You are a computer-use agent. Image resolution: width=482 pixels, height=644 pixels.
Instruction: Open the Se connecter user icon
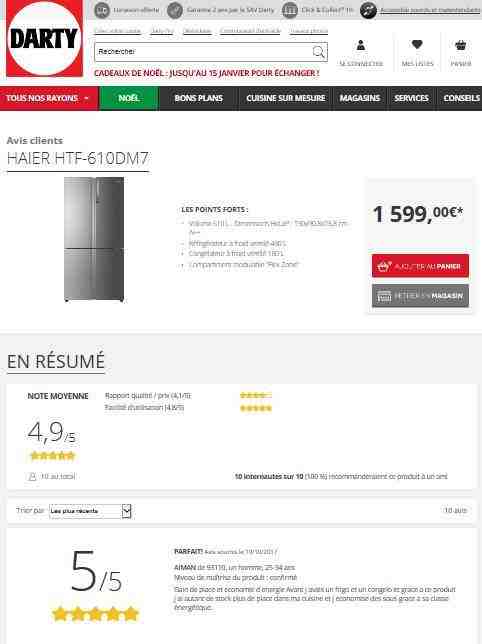pos(360,45)
